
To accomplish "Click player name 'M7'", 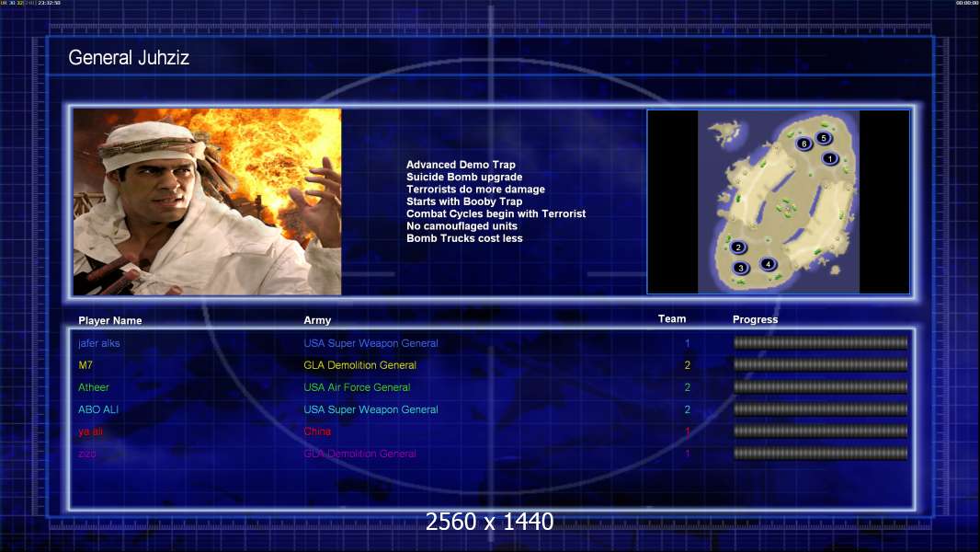I will 85,365.
